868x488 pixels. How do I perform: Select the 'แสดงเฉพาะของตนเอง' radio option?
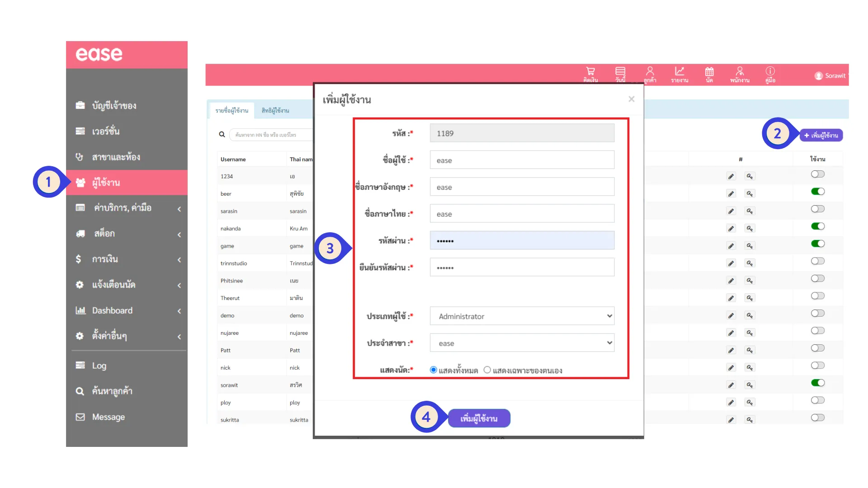tap(487, 370)
